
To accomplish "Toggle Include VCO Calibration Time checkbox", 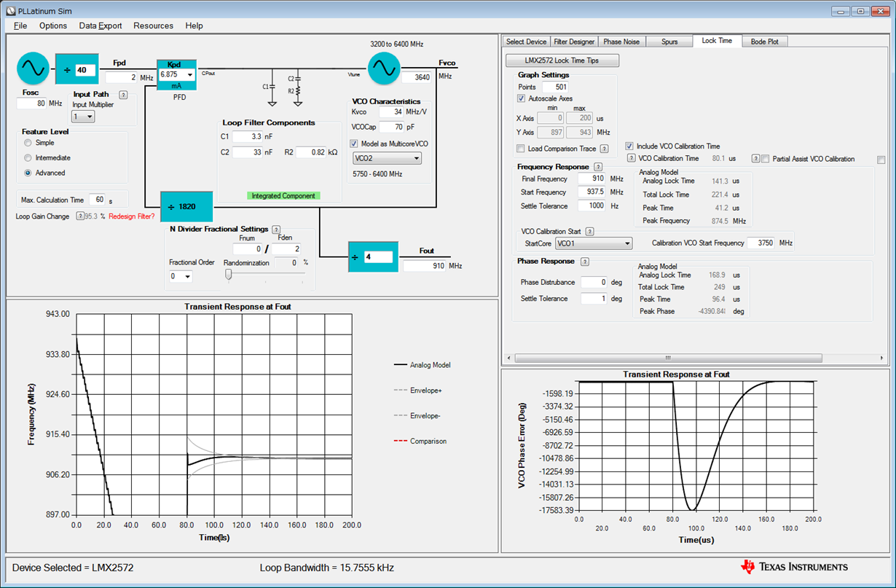I will pyautogui.click(x=629, y=146).
